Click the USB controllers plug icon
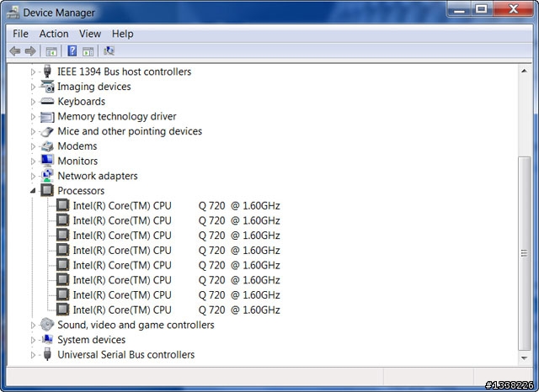This screenshot has width=539, height=392. pyautogui.click(x=47, y=354)
